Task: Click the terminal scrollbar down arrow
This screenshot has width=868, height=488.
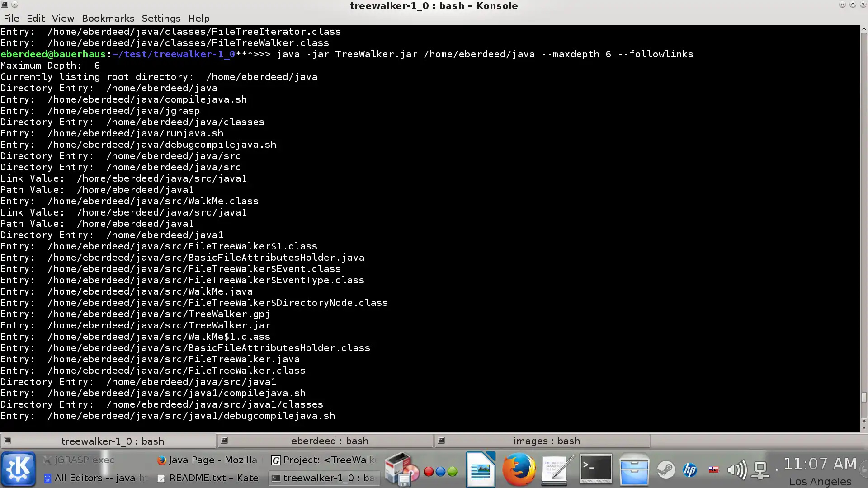Action: pyautogui.click(x=863, y=427)
